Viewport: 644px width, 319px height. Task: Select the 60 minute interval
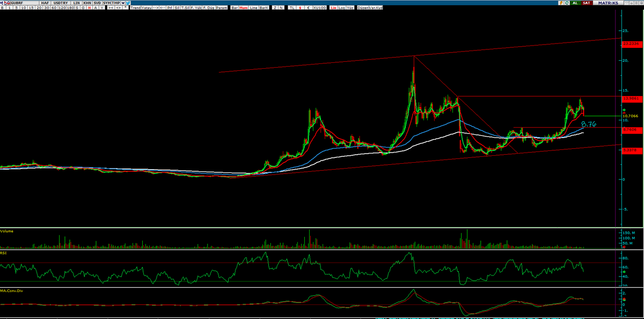(x=54, y=8)
